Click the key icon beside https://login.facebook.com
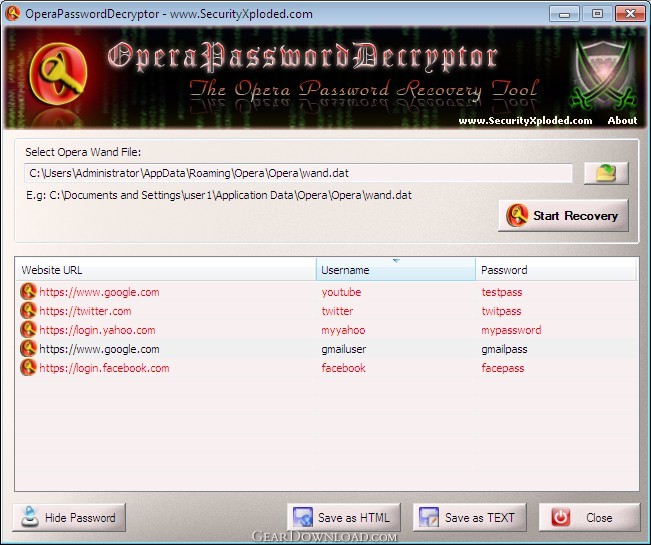This screenshot has width=651, height=545. coord(28,368)
